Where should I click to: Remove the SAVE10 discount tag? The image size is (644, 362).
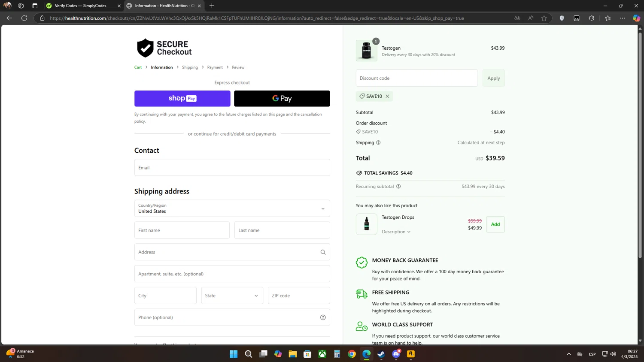387,96
